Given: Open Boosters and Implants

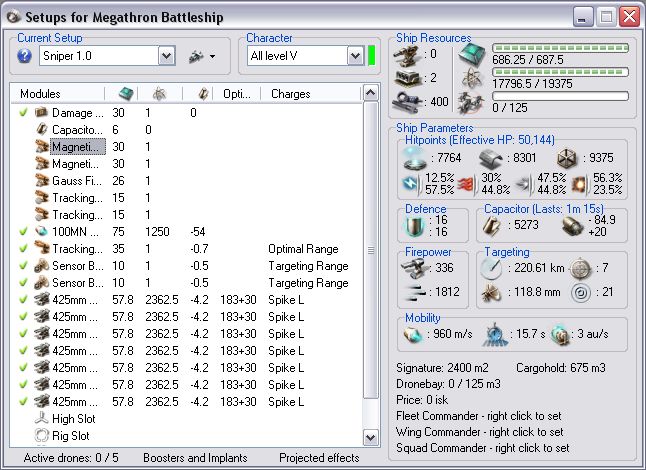Looking at the screenshot, I should [195, 458].
